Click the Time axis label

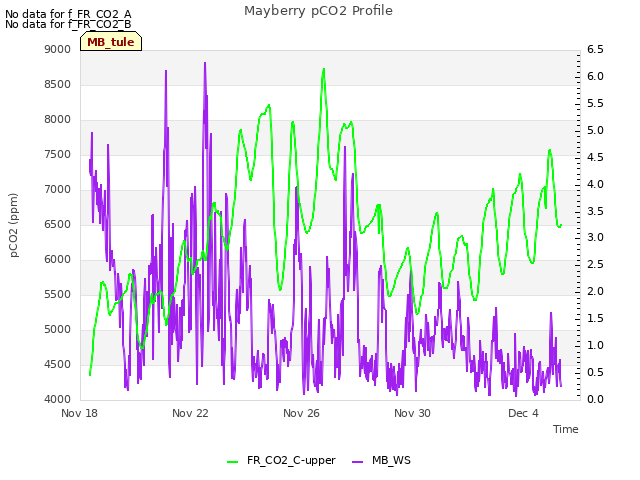(566, 429)
